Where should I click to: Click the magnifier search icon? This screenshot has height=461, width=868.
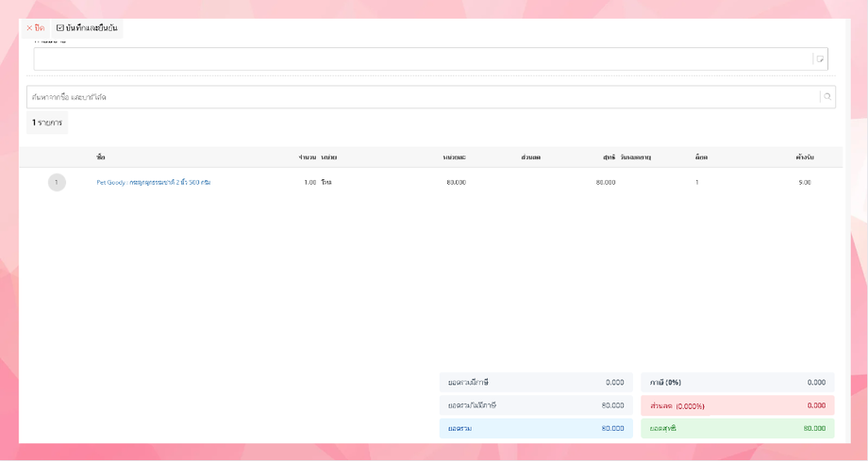(827, 97)
